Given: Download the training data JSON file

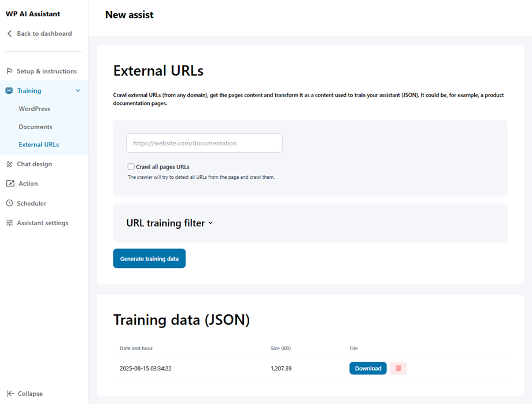Looking at the screenshot, I should pos(368,368).
